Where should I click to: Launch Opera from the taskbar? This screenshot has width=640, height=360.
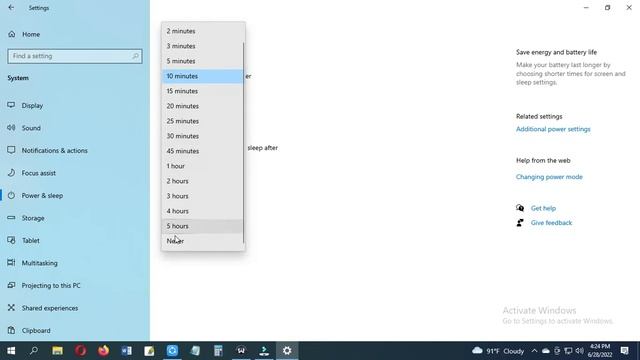80,351
